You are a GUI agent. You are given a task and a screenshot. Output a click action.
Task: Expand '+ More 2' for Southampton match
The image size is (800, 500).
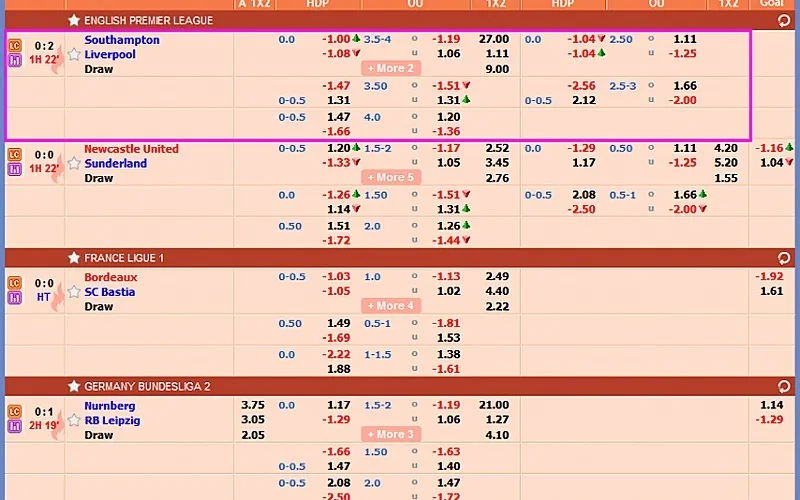[391, 68]
